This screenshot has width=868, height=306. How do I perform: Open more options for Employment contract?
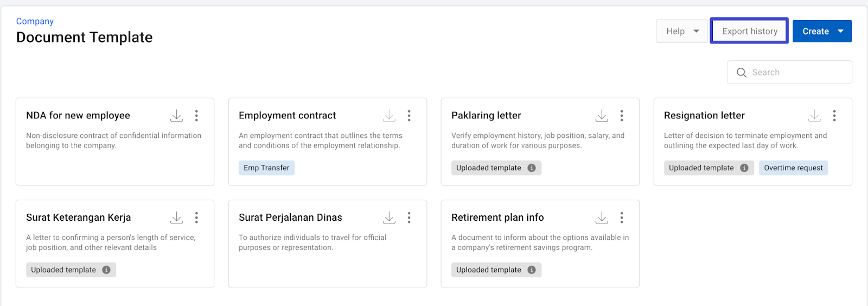409,116
